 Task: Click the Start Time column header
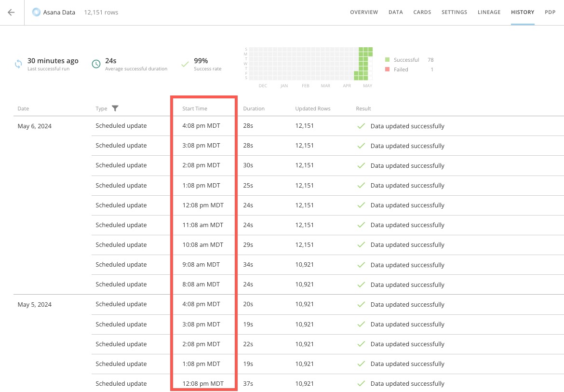click(195, 108)
